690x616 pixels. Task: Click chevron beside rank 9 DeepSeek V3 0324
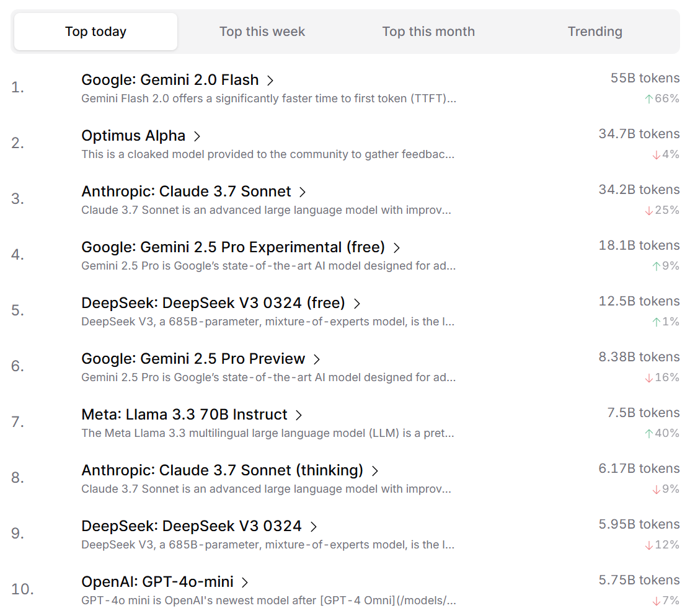[313, 527]
